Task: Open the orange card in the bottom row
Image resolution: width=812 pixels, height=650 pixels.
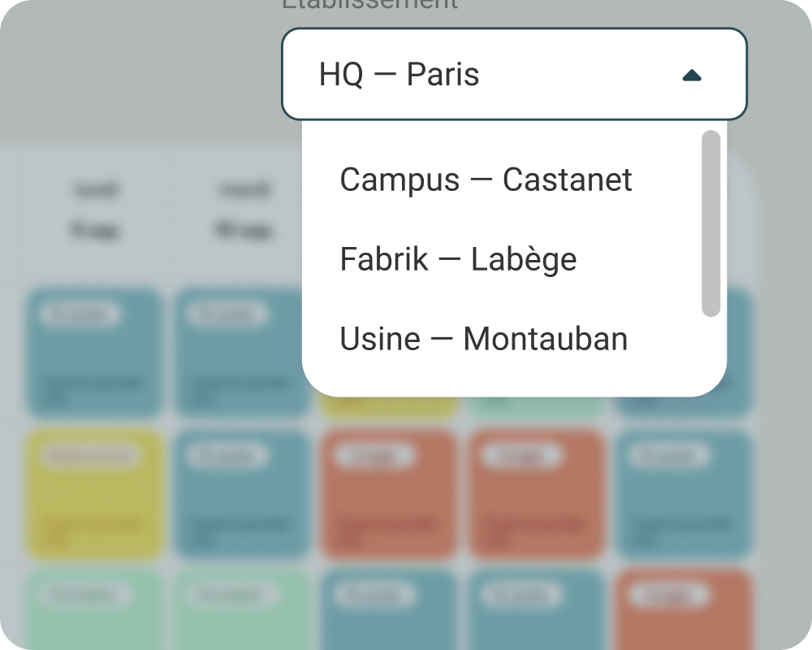Action: tap(684, 609)
